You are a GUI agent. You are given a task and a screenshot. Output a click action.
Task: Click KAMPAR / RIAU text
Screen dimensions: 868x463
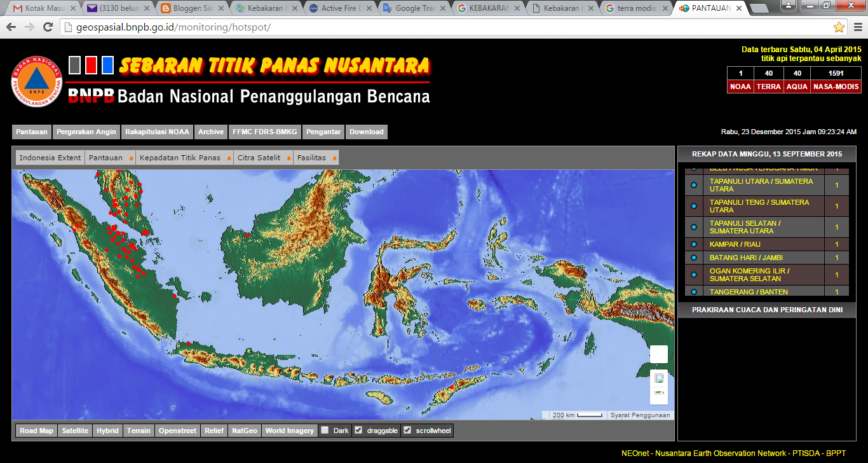tap(735, 244)
